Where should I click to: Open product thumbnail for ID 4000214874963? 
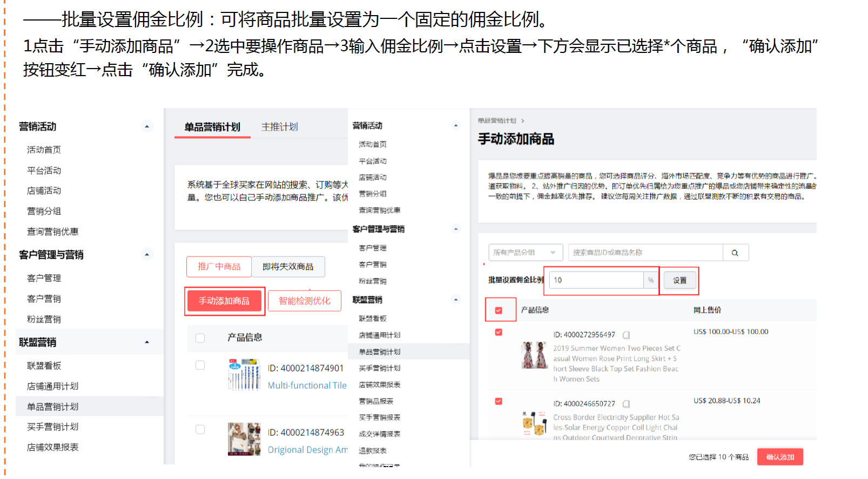244,439
